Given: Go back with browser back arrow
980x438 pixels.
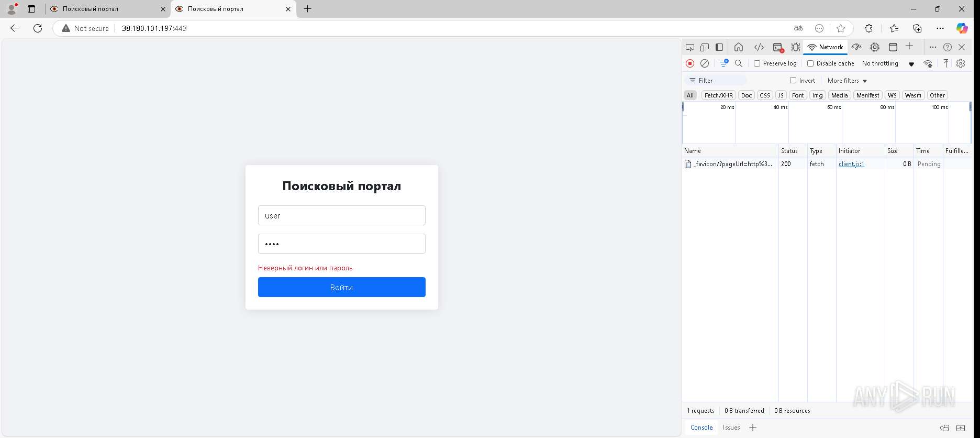Looking at the screenshot, I should pyautogui.click(x=15, y=28).
